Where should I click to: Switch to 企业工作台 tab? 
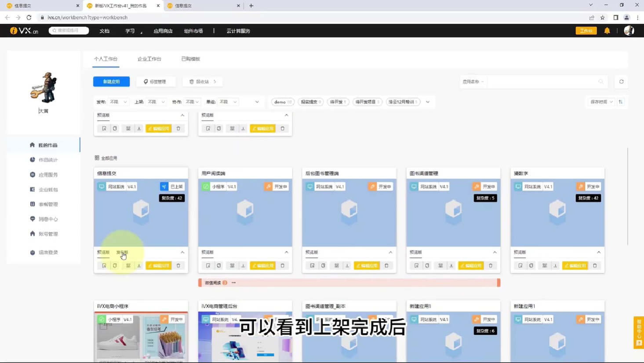pos(149,59)
